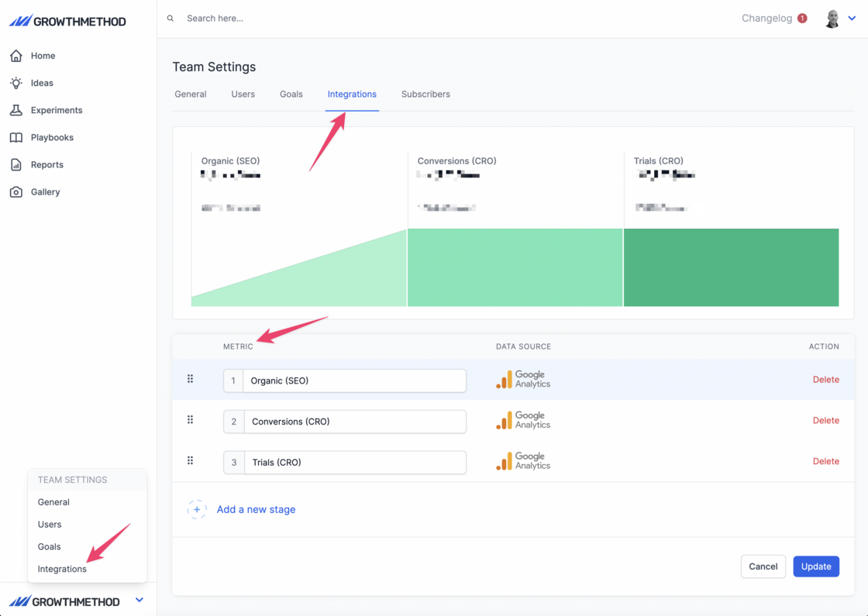Switch to the General tab
This screenshot has width=868, height=616.
click(191, 94)
